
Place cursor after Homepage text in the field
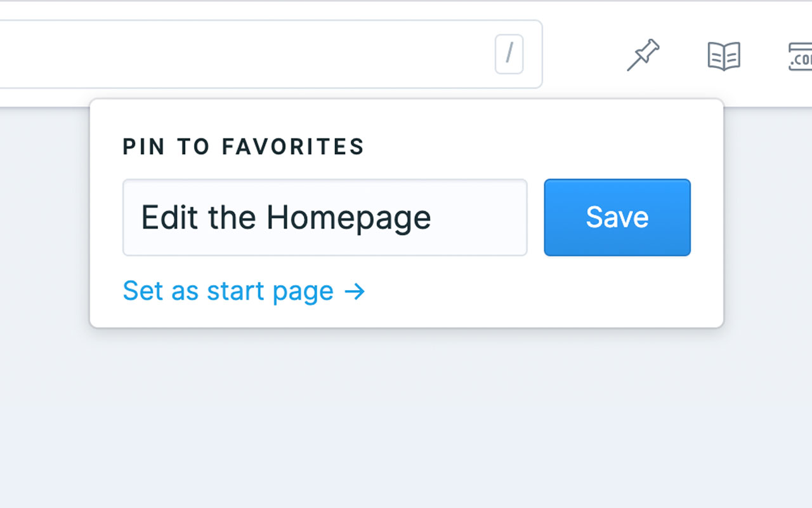pos(434,218)
